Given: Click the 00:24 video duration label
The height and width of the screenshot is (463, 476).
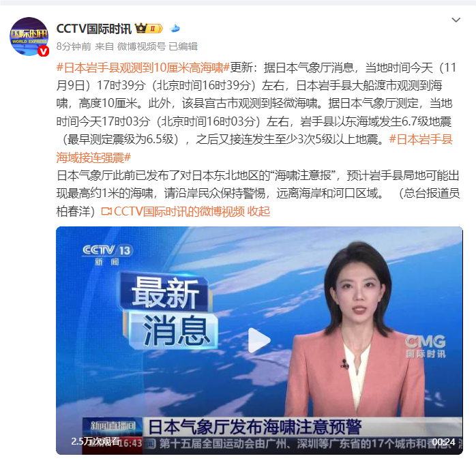Looking at the screenshot, I should [443, 442].
